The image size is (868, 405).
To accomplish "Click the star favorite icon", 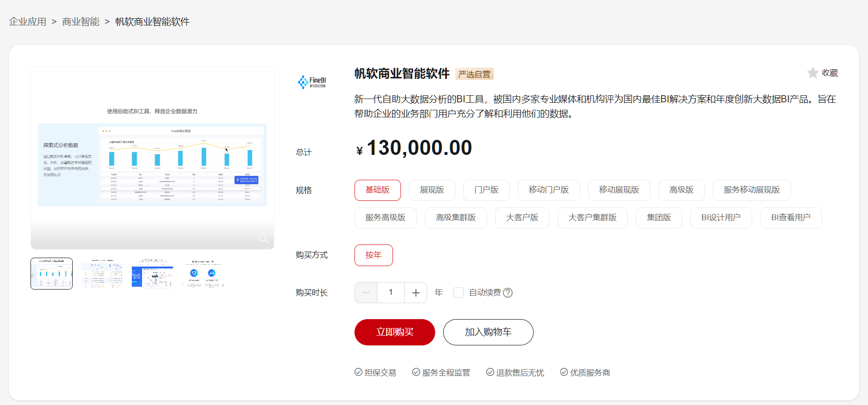I will click(x=813, y=73).
